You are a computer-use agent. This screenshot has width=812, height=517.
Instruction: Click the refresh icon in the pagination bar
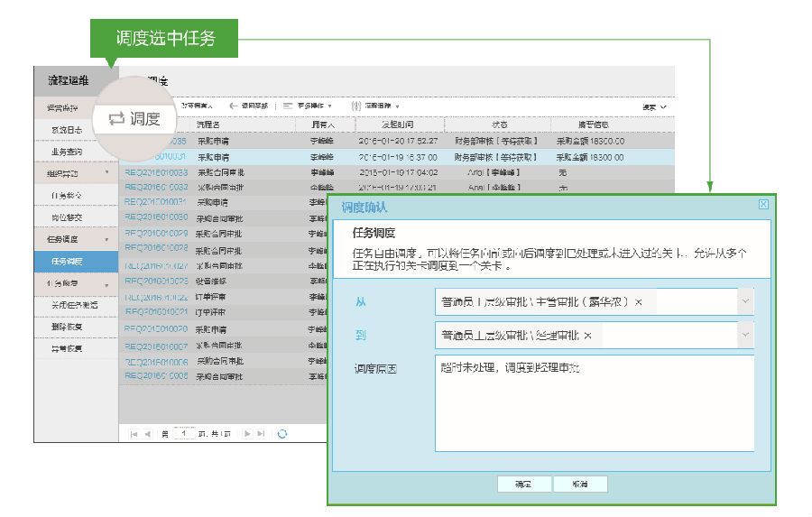click(x=282, y=434)
